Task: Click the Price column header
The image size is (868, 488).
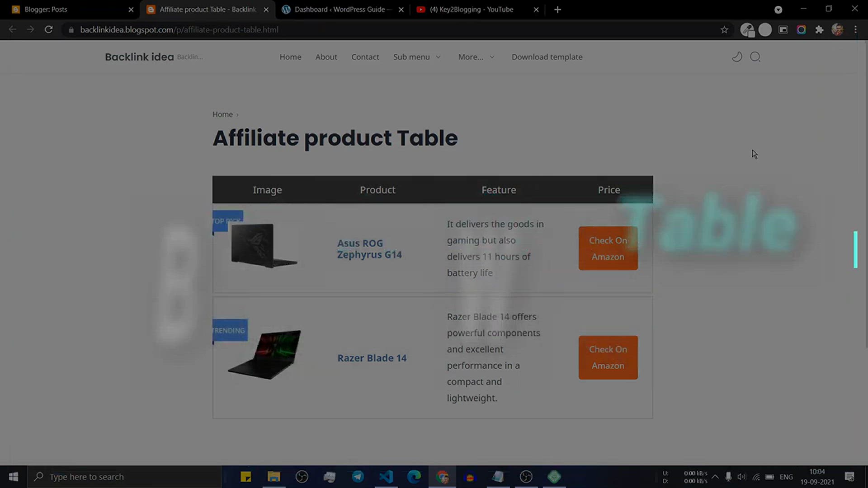Action: pos(609,190)
